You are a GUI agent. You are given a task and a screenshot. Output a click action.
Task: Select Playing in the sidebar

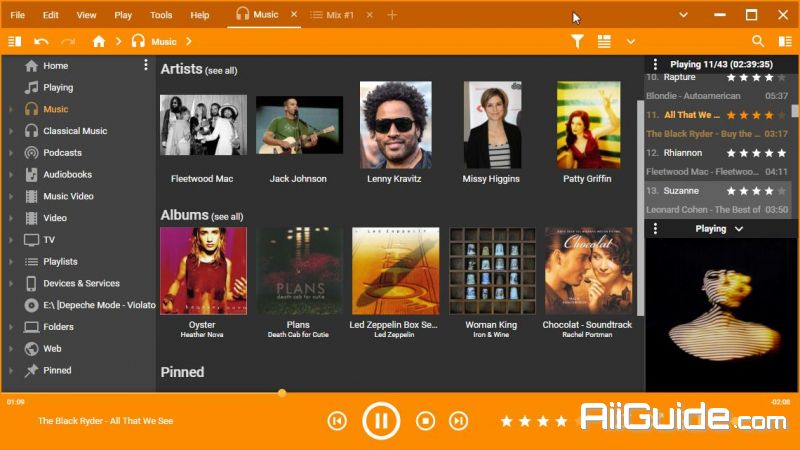pos(58,88)
